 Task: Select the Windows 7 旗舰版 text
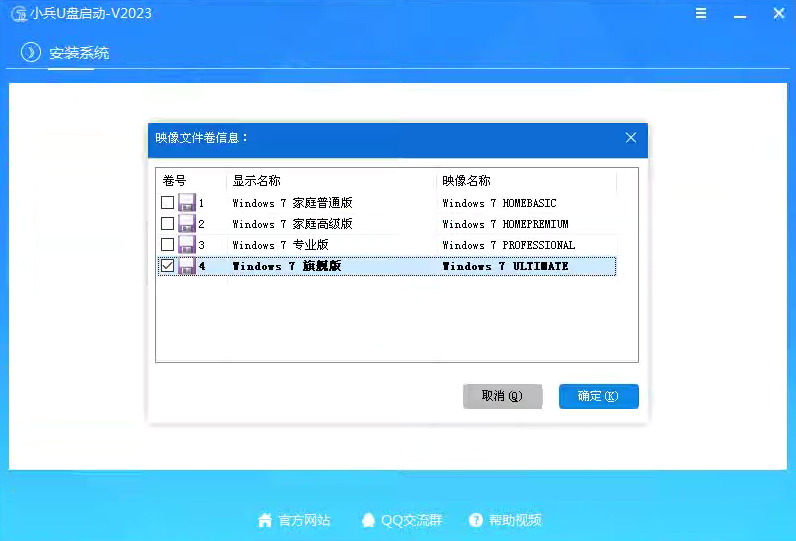pos(287,266)
